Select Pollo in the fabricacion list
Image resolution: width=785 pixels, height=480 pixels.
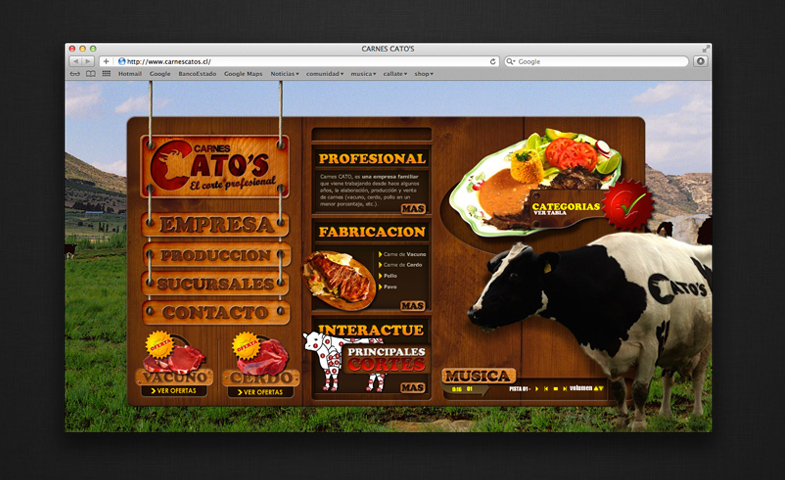pyautogui.click(x=388, y=276)
